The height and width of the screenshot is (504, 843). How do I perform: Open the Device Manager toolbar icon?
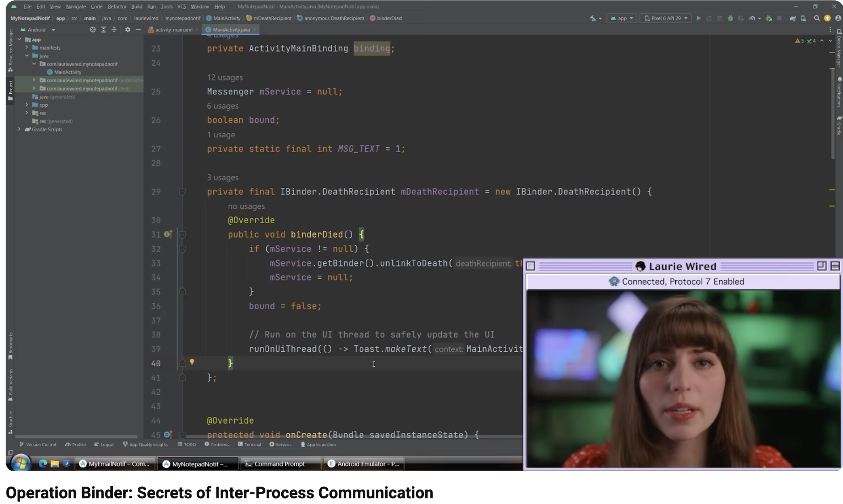[803, 18]
